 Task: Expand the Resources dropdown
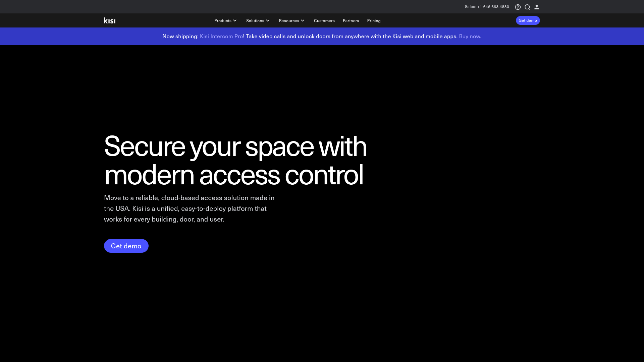(x=291, y=20)
